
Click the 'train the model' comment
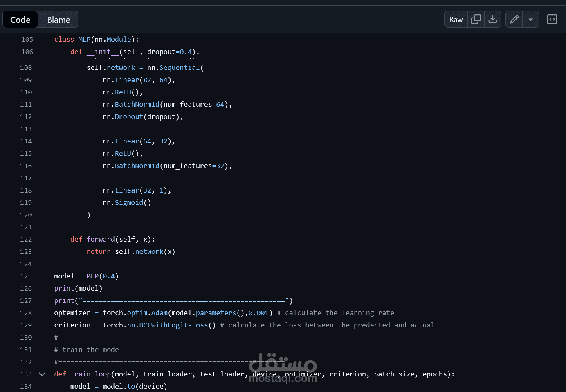[x=88, y=349]
